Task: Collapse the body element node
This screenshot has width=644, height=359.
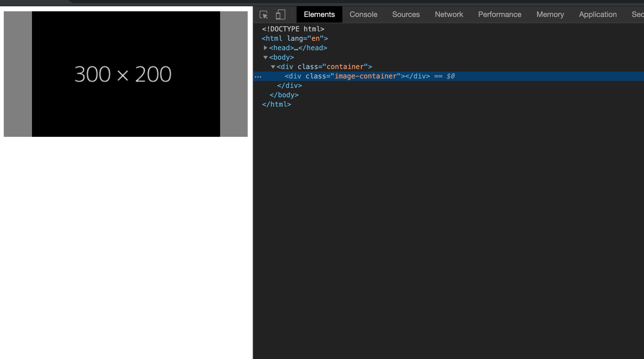Action: (266, 57)
